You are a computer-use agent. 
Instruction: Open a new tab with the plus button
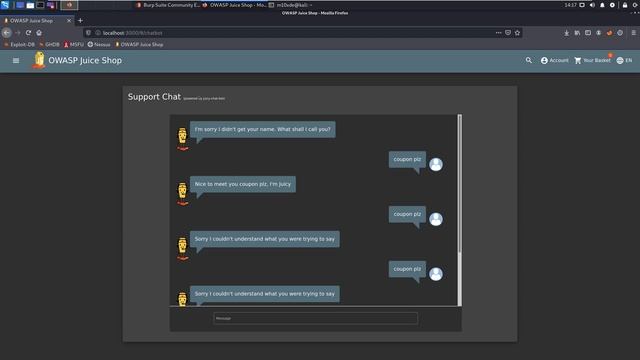[x=80, y=20]
